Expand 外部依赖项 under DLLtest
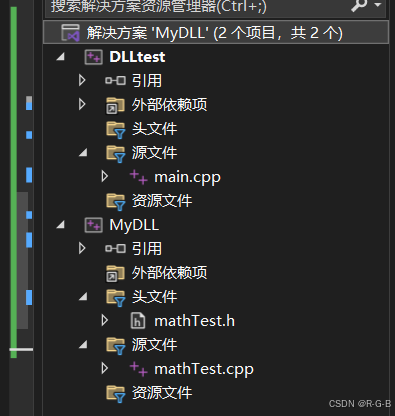 click(82, 104)
